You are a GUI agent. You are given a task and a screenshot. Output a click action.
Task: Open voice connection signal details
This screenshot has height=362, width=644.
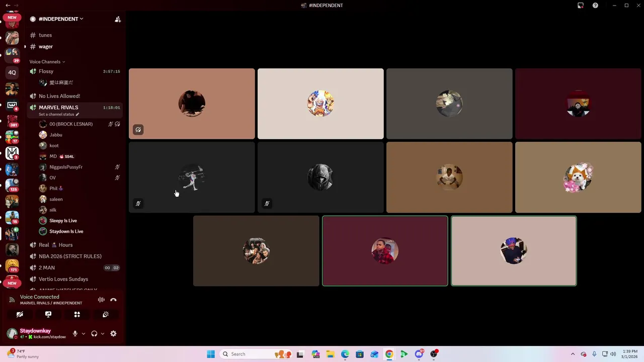(x=12, y=300)
